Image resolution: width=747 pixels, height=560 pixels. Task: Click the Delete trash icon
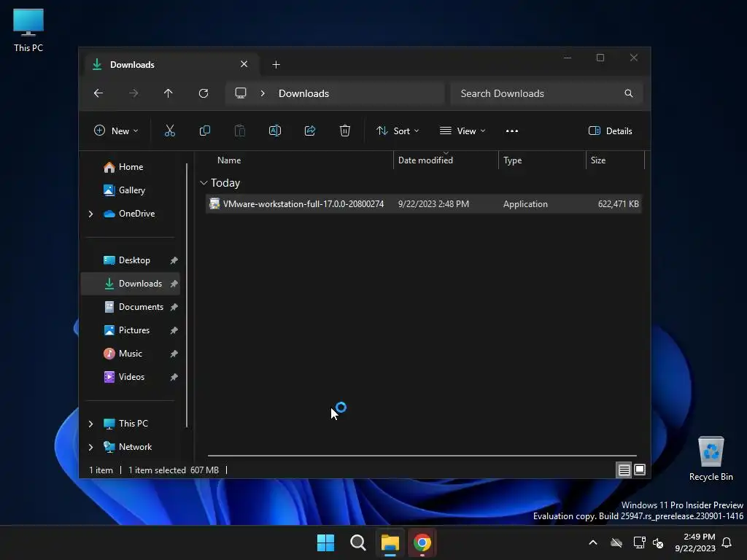tap(345, 131)
